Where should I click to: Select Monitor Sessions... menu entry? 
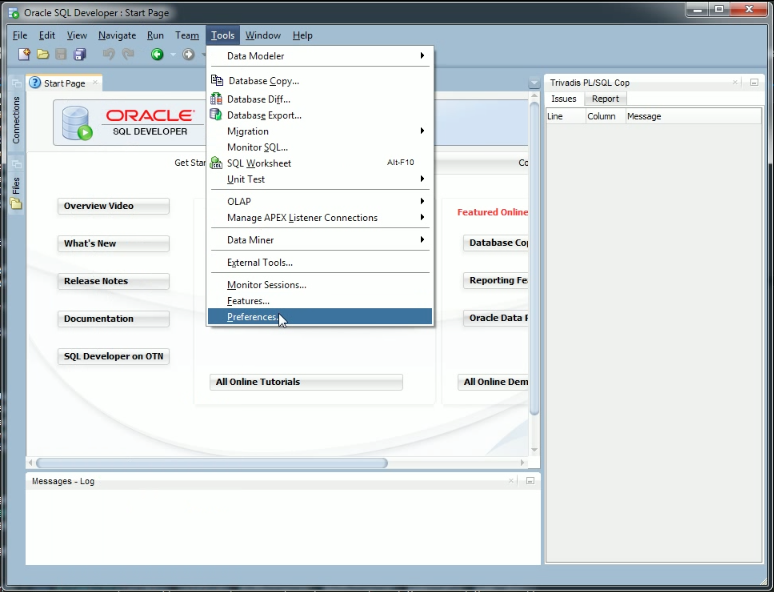pos(320,284)
